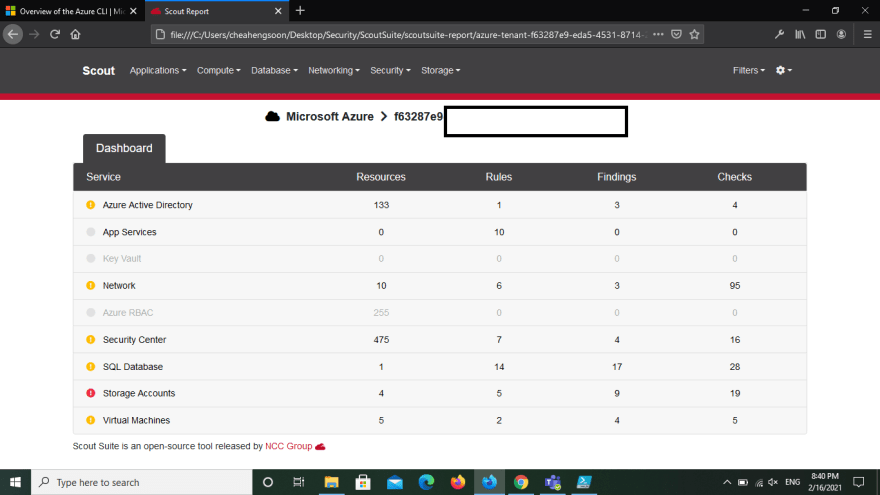Expand the Compute menu
The width and height of the screenshot is (880, 495).
[218, 70]
